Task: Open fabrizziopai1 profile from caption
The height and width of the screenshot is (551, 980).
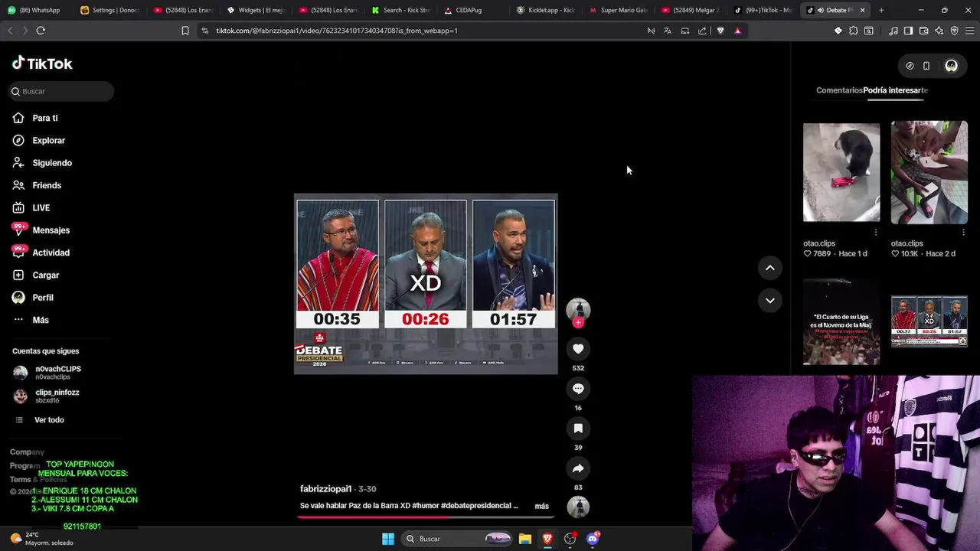Action: coord(325,489)
